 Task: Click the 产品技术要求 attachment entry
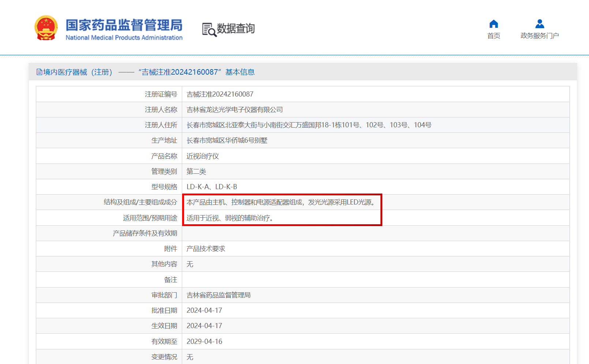pos(206,249)
